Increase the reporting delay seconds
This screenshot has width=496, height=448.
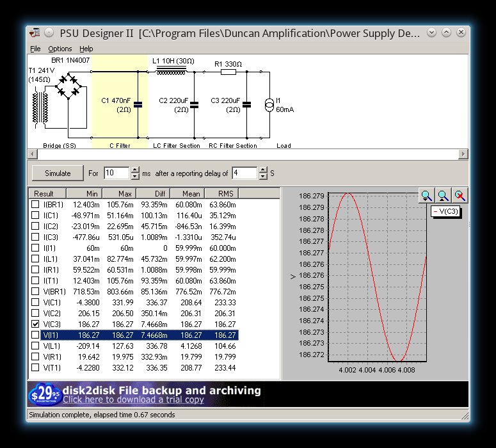click(x=263, y=170)
